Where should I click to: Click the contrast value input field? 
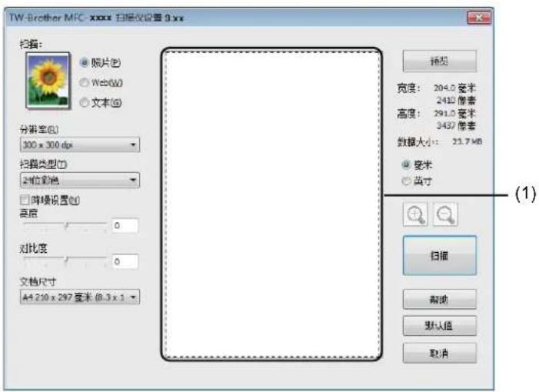pos(125,261)
